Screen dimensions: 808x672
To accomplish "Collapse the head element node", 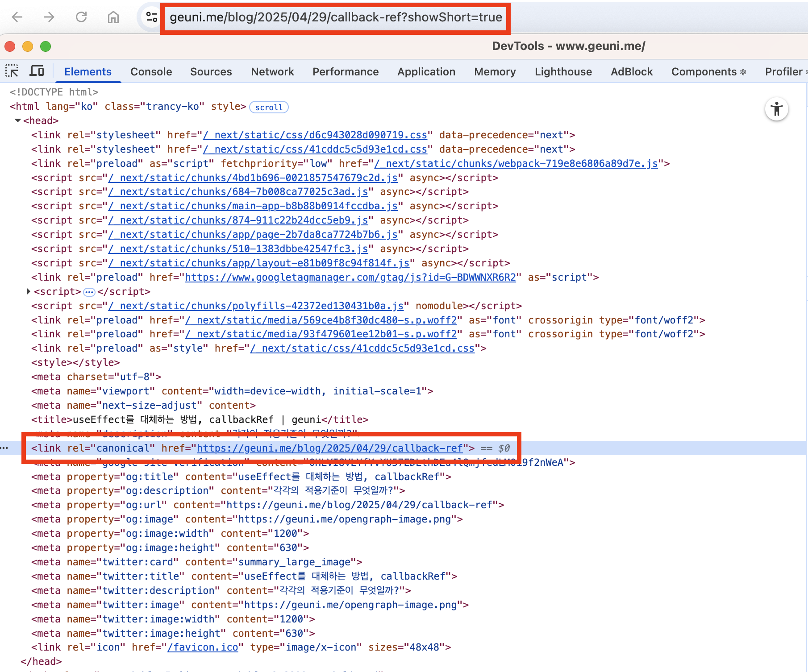I will pos(18,120).
